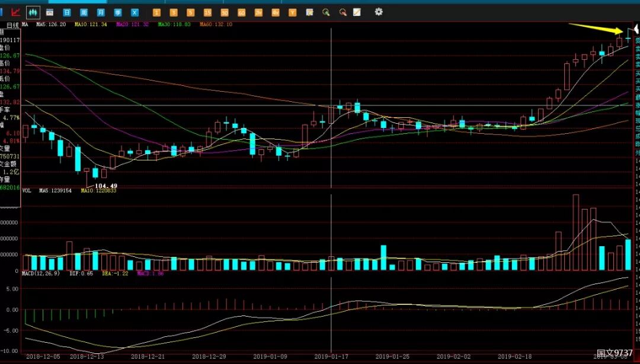The image size is (640, 364).
Task: Select the weekly 周 period button
Action: coord(84,12)
